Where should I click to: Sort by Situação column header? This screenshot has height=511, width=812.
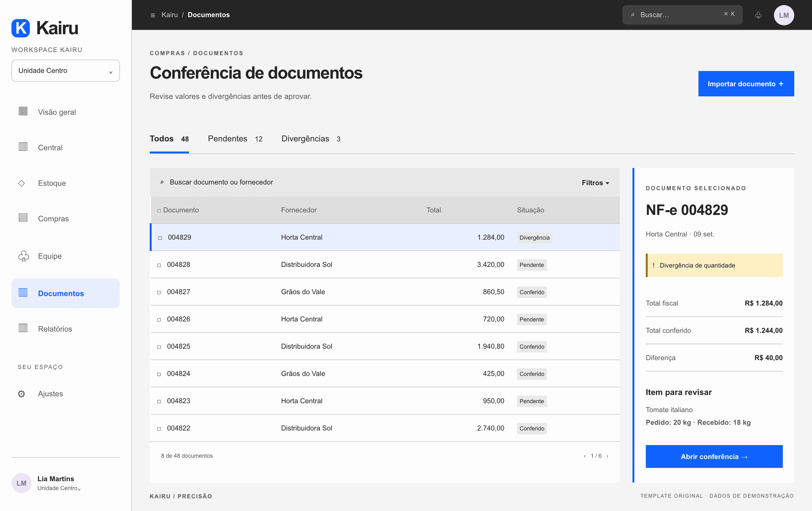coord(530,210)
